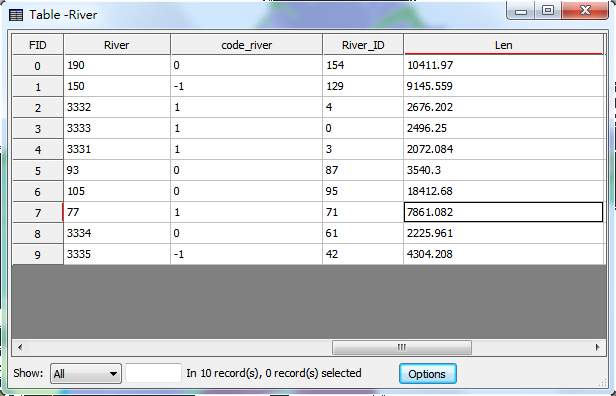Screen dimensions: 616x396
Task: Click the River_ID cell 61
Action: tap(363, 233)
